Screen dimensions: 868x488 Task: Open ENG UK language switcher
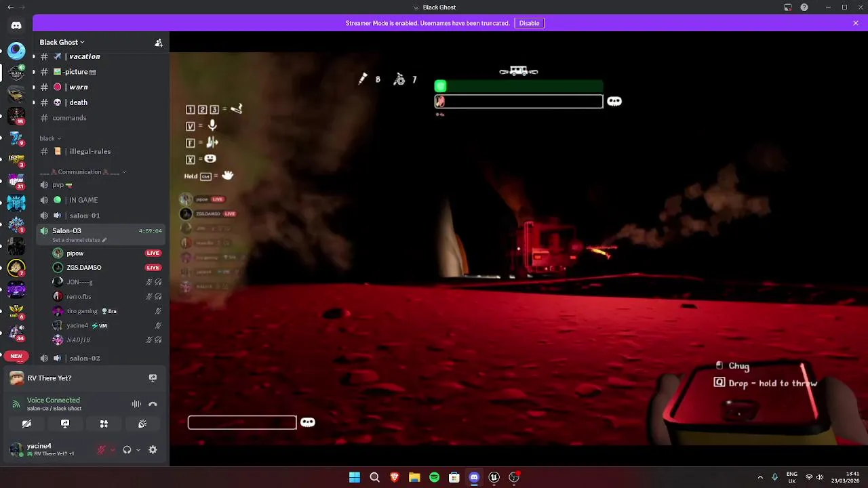(792, 477)
